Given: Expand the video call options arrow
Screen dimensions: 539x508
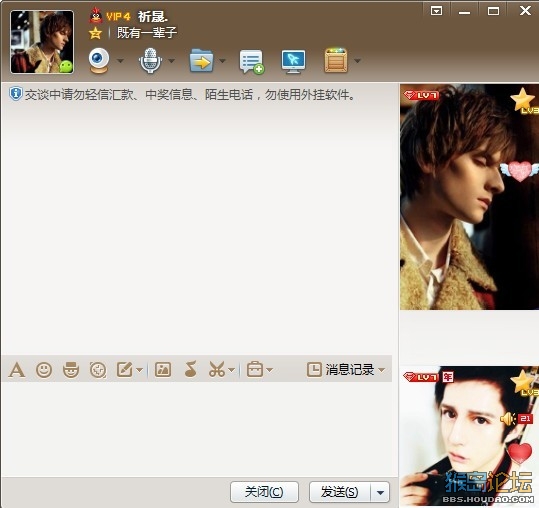Looking at the screenshot, I should coord(120,61).
